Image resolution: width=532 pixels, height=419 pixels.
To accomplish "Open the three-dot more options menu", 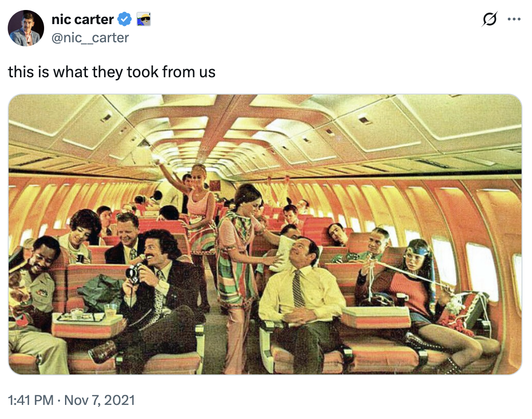I will click(514, 20).
